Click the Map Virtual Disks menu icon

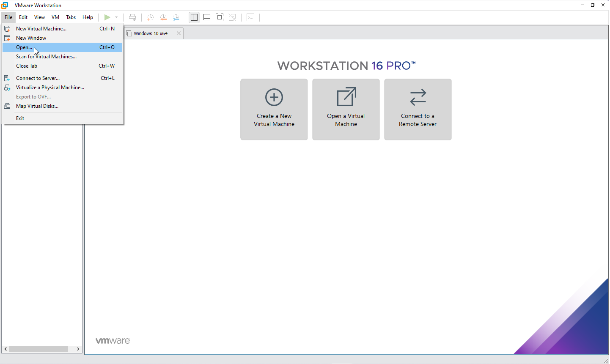point(7,106)
